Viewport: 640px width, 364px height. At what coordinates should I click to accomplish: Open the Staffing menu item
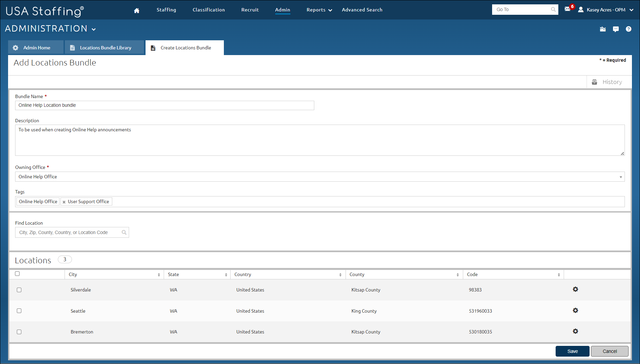click(166, 10)
